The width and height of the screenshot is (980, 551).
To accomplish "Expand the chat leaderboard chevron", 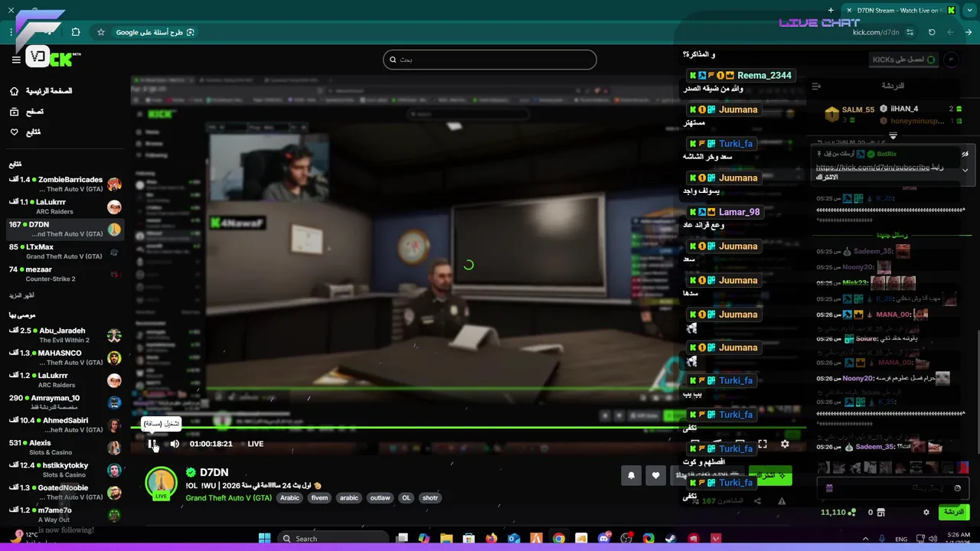I will [893, 135].
